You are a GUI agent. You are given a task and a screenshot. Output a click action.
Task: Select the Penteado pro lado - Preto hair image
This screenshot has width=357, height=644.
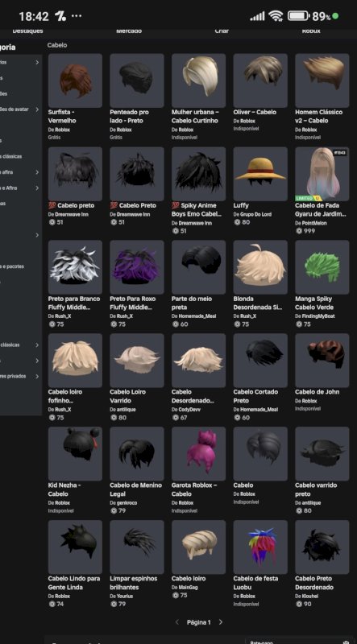tap(136, 80)
